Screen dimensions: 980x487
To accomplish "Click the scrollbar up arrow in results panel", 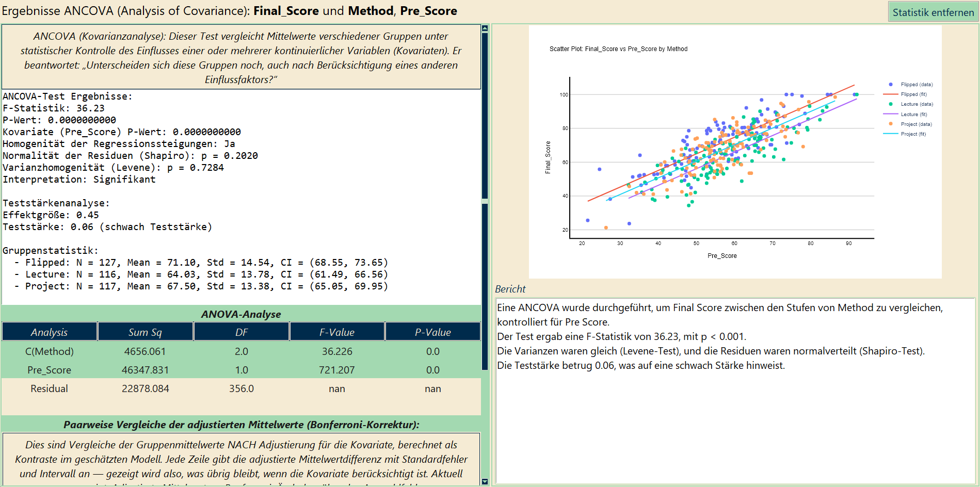I will click(x=485, y=28).
